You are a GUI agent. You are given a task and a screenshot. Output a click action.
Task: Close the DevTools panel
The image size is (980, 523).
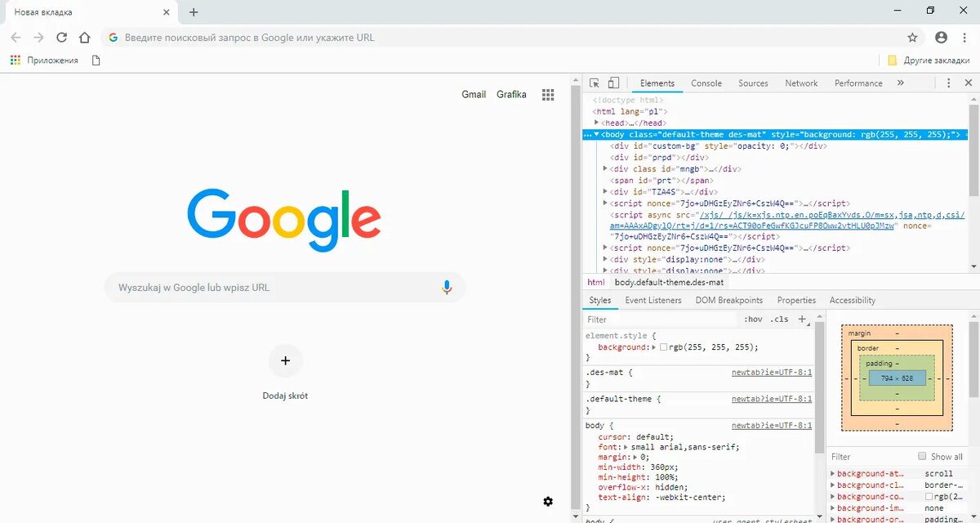tap(969, 83)
